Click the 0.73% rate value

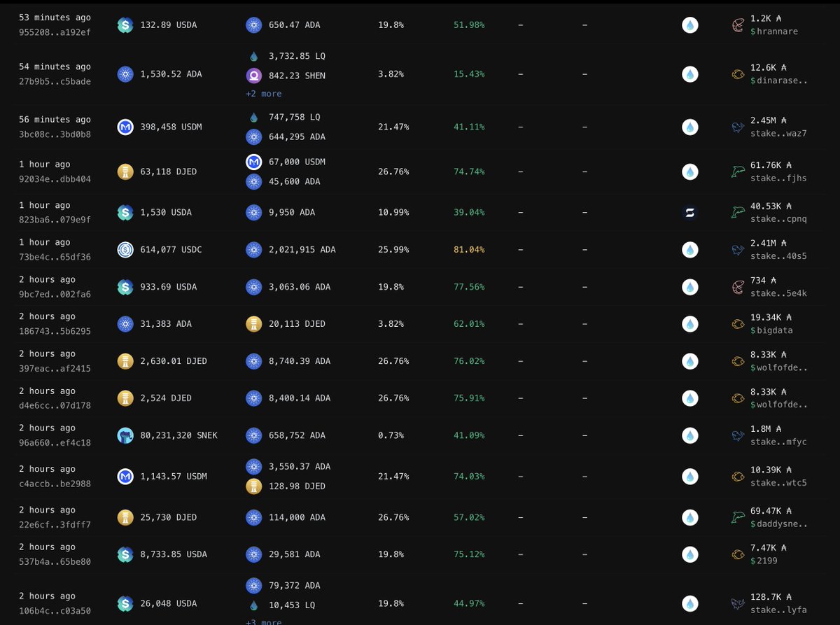(x=391, y=435)
